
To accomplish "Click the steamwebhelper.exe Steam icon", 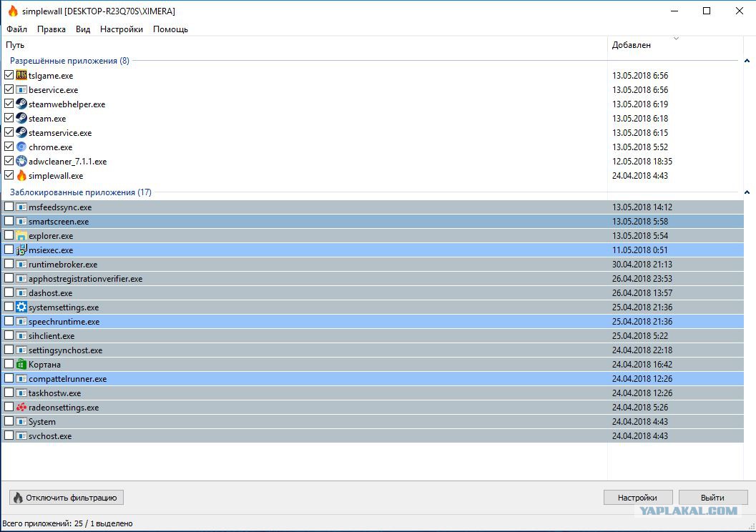I will [21, 104].
